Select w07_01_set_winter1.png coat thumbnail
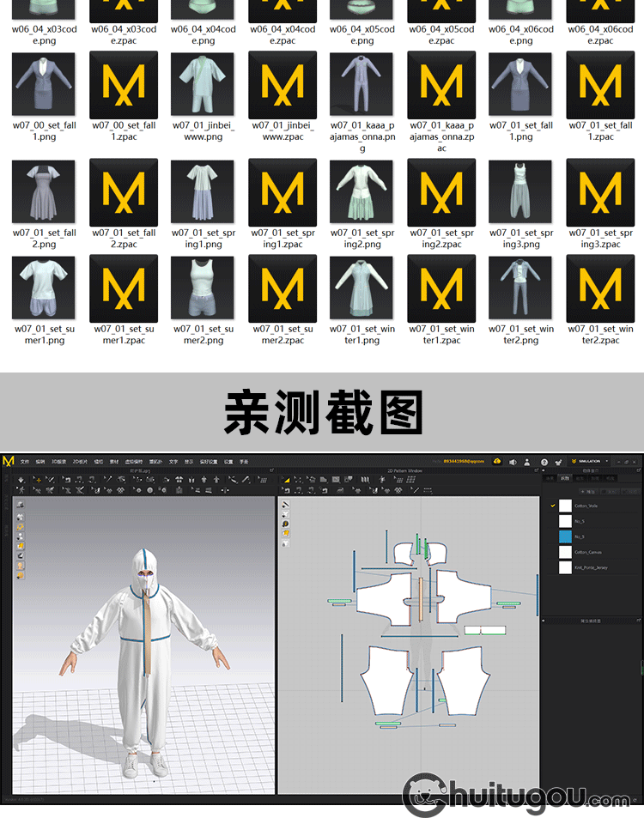Image resolution: width=644 pixels, height=824 pixels. [361, 288]
